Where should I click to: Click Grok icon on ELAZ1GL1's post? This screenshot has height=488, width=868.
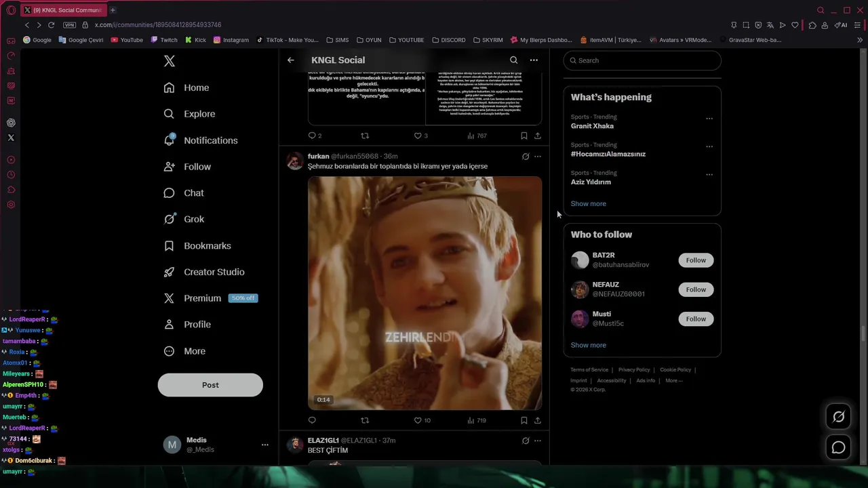click(526, 441)
